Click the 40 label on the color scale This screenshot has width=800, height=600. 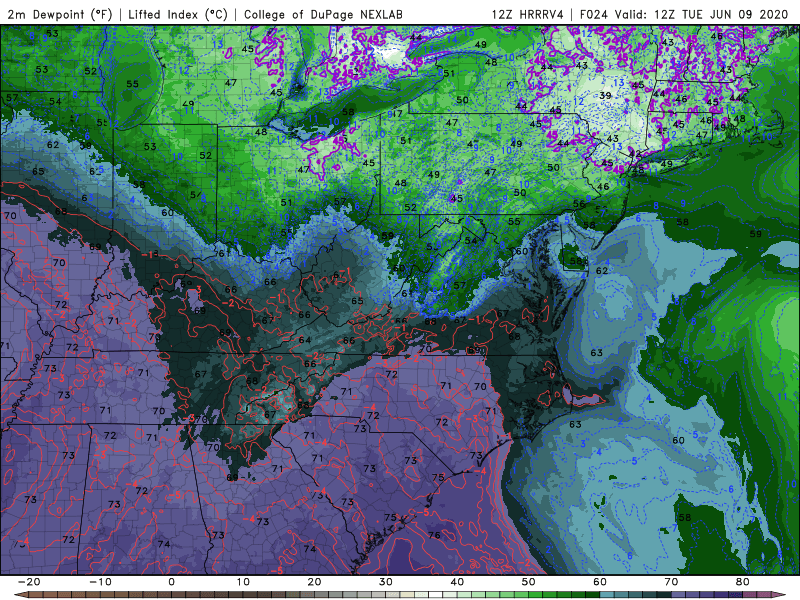(457, 582)
